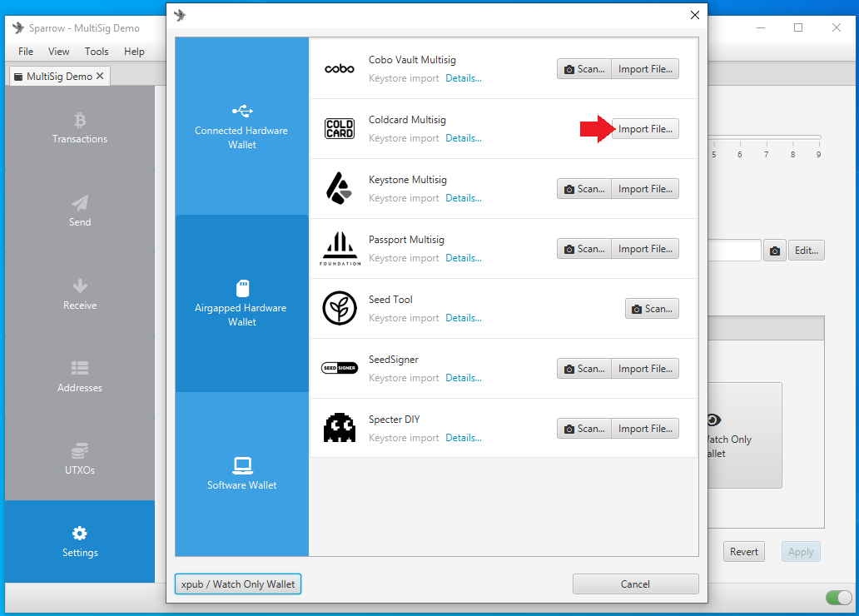Click the camera scan icon beside Edit
The image size is (859, 616).
tap(775, 251)
